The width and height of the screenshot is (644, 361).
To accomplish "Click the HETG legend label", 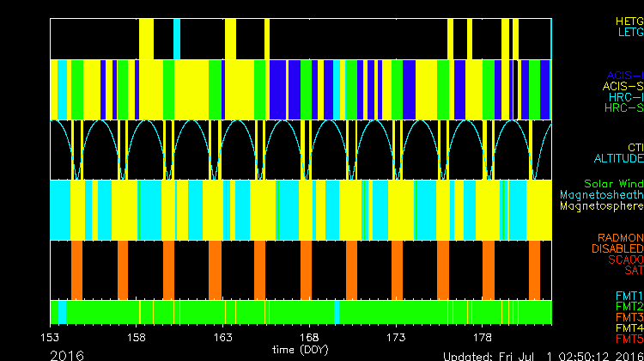I will 629,21.
